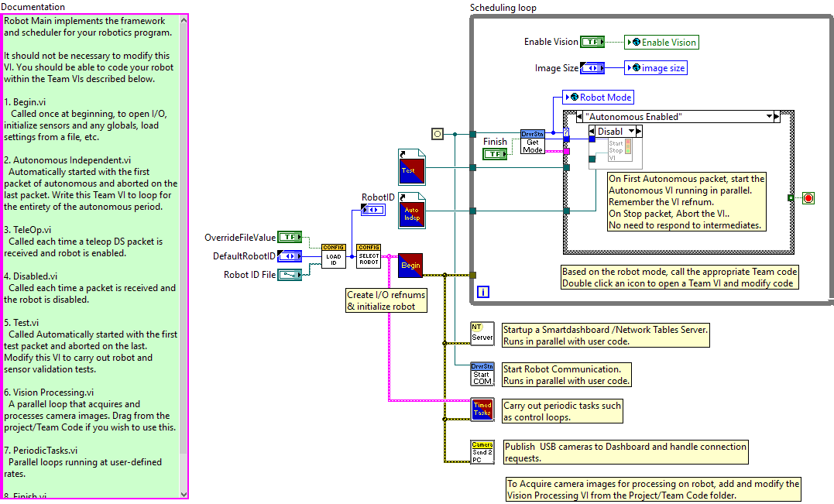Open the Begin team VI icon

point(410,265)
